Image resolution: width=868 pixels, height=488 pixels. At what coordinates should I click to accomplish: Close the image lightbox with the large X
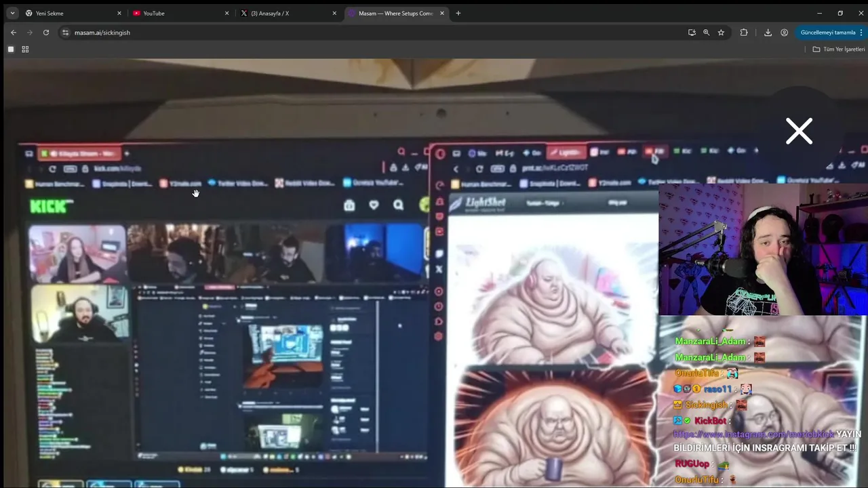[799, 131]
